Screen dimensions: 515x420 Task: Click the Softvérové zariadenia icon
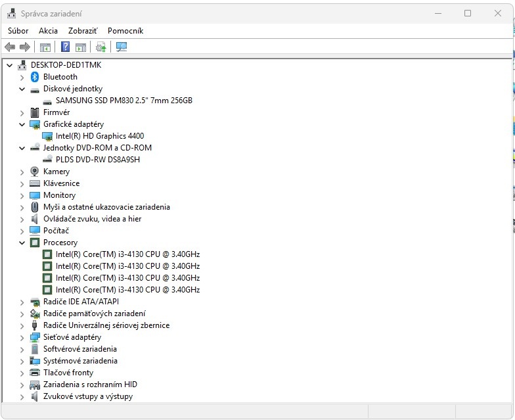pos(34,349)
